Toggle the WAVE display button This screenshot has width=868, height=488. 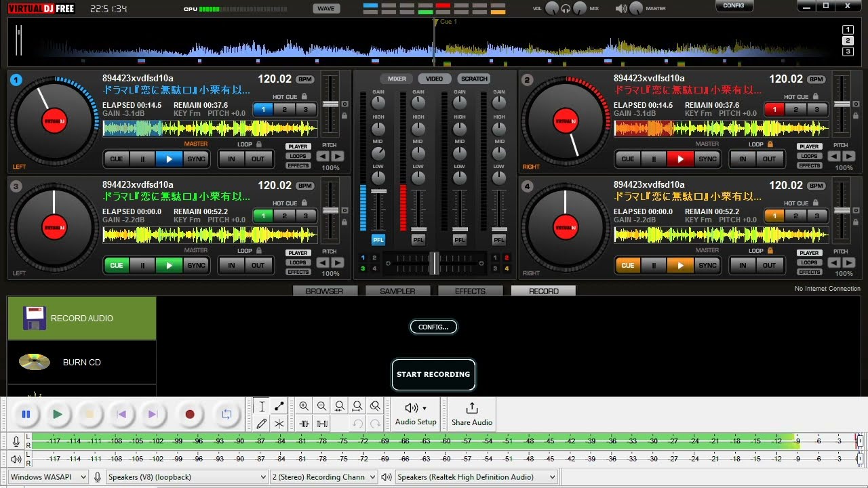pos(326,9)
